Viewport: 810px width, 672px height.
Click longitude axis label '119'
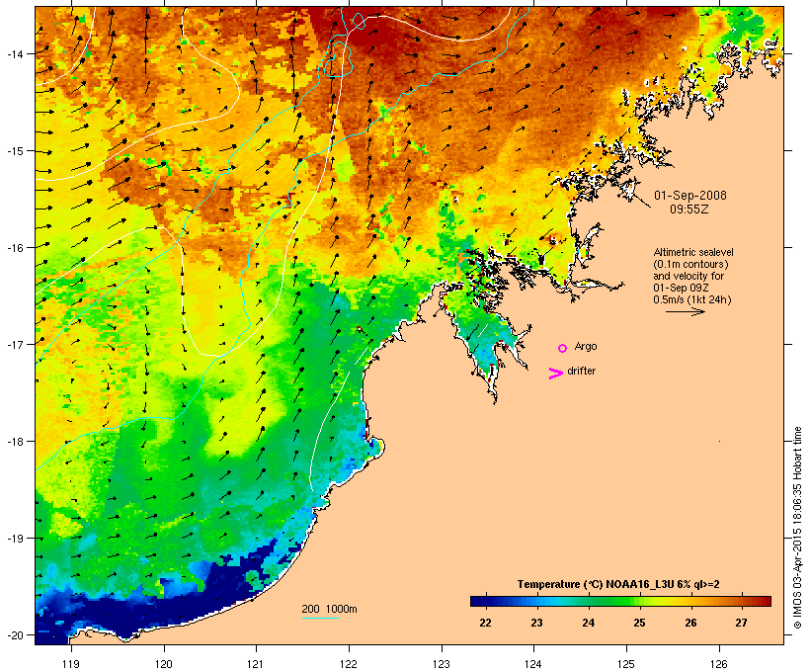71,664
